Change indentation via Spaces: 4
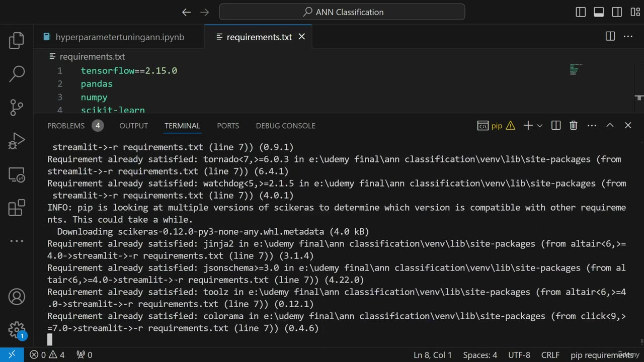This screenshot has width=644, height=362. click(x=480, y=355)
